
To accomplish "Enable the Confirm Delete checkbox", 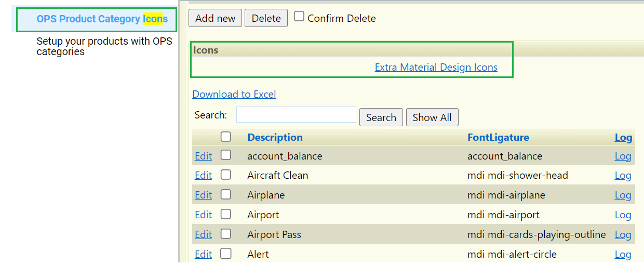I will point(299,16).
